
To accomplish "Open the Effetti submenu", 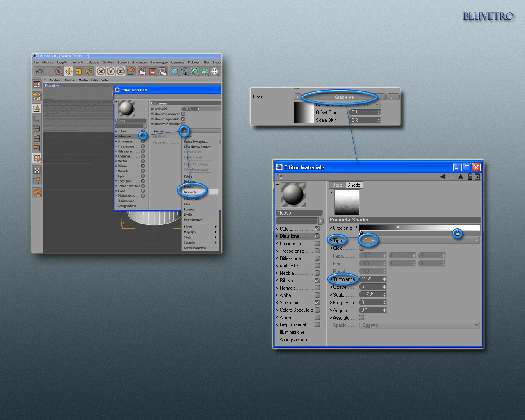I will [x=200, y=227].
